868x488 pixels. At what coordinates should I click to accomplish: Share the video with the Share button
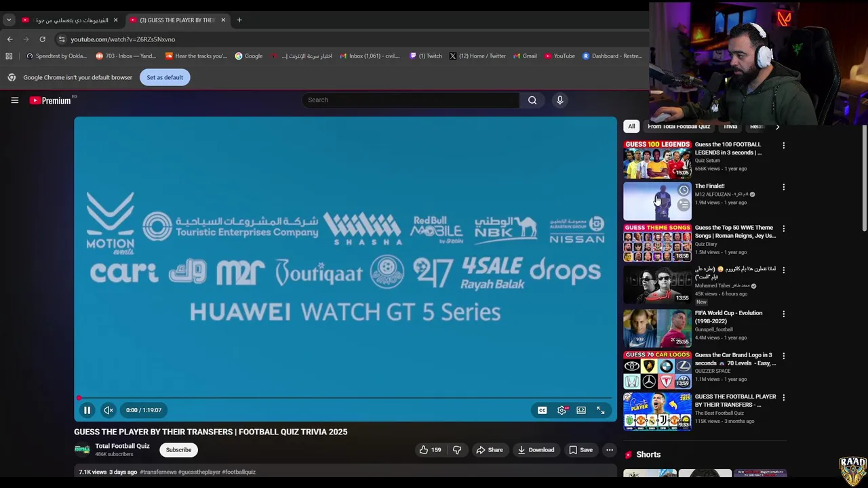pyautogui.click(x=489, y=450)
